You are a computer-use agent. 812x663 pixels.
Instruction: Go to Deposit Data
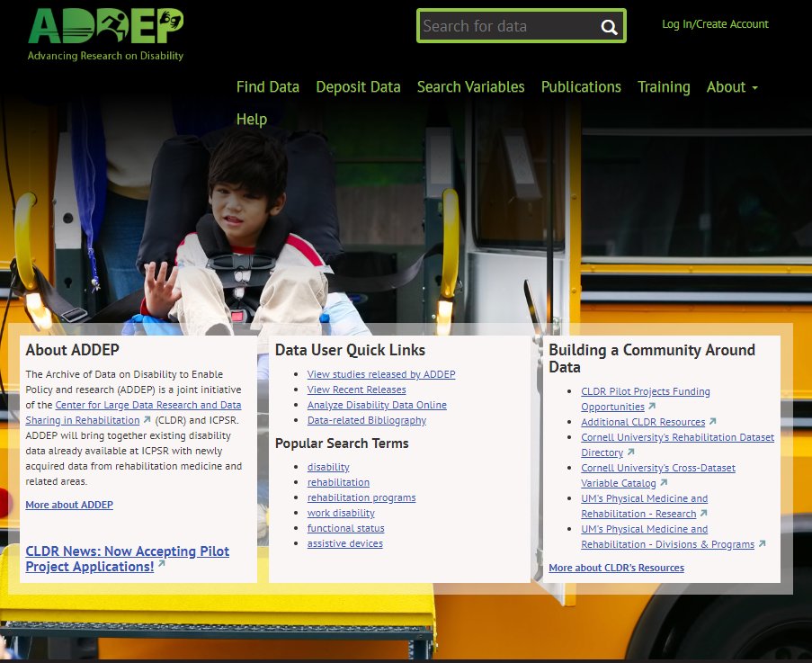pyautogui.click(x=359, y=86)
